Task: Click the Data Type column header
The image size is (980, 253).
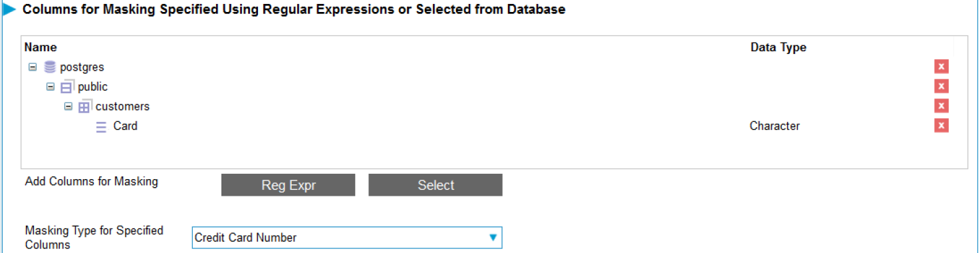Action: click(778, 47)
